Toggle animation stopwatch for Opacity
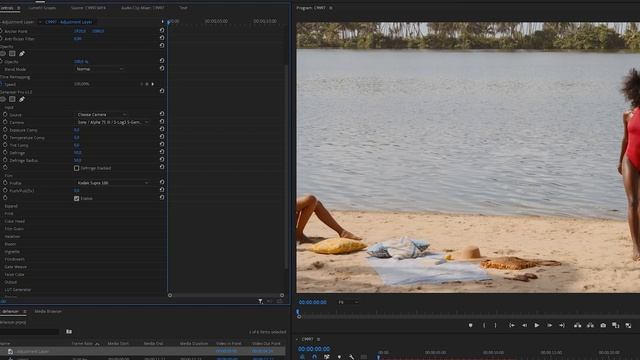This screenshot has height=360, width=640. 1,61
